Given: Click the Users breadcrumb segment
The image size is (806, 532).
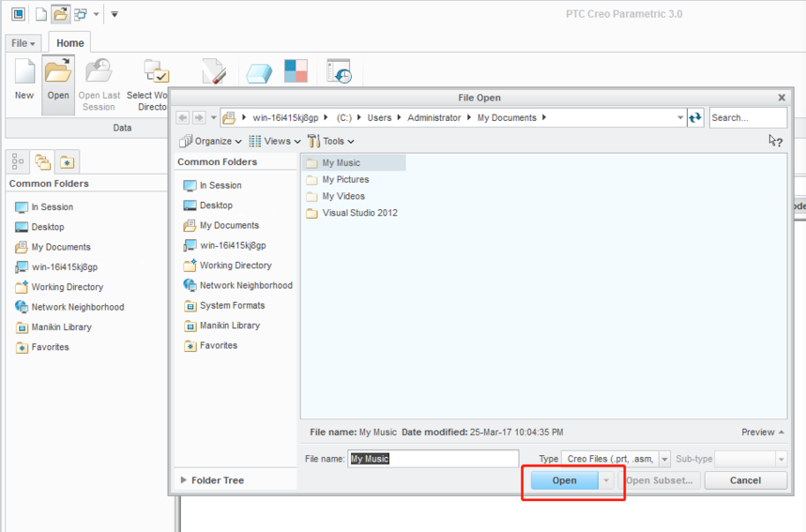Looking at the screenshot, I should pyautogui.click(x=379, y=117).
